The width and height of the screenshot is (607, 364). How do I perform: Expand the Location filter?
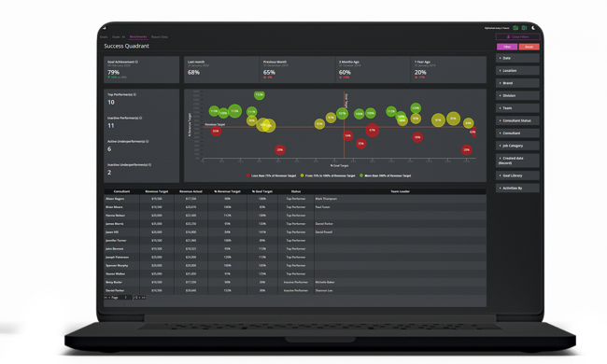517,71
